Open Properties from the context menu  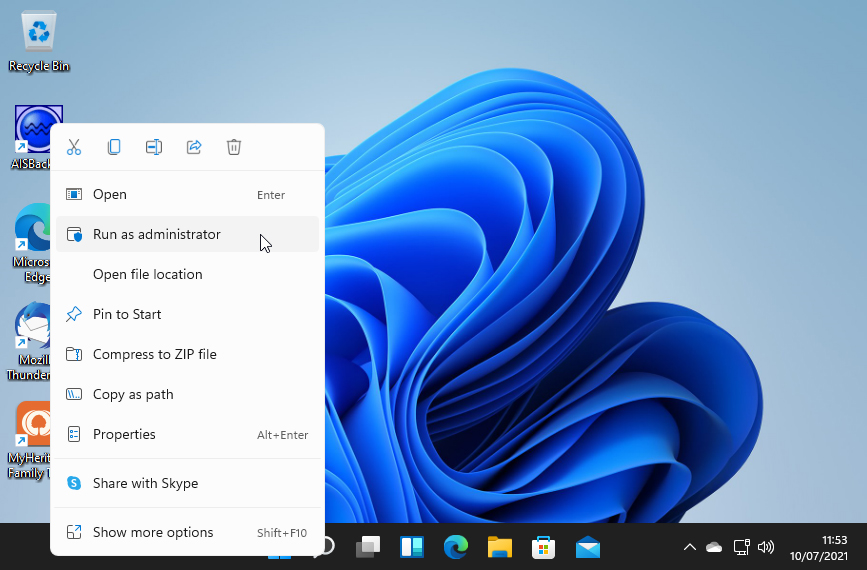coord(187,435)
